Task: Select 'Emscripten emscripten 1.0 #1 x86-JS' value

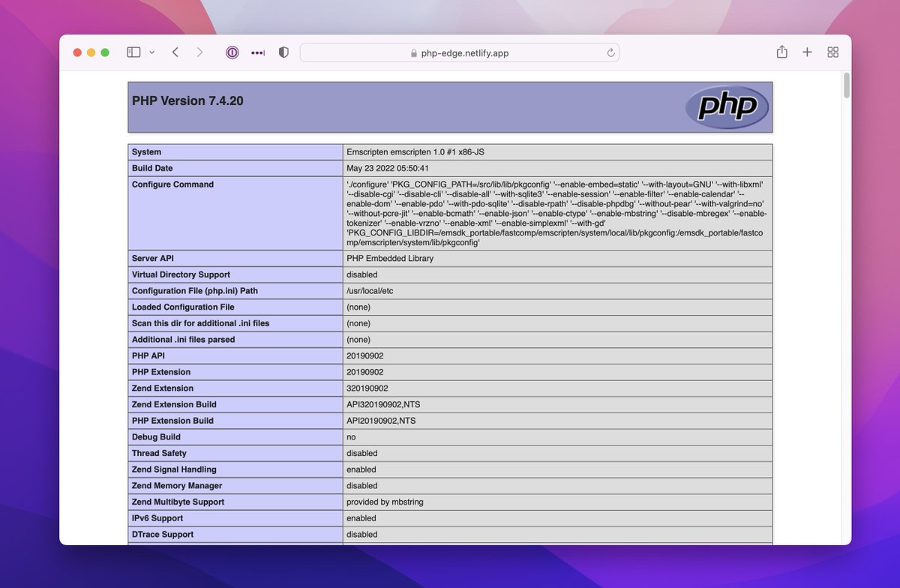Action: pos(415,152)
